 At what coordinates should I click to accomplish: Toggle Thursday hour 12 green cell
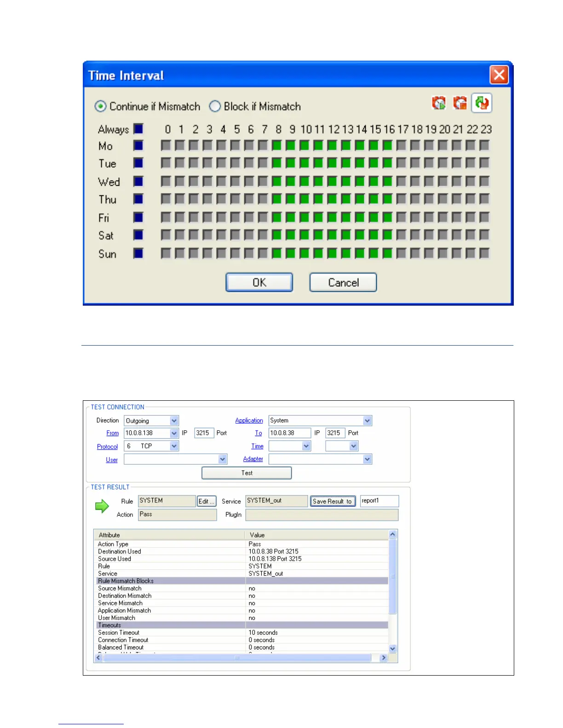[332, 199]
